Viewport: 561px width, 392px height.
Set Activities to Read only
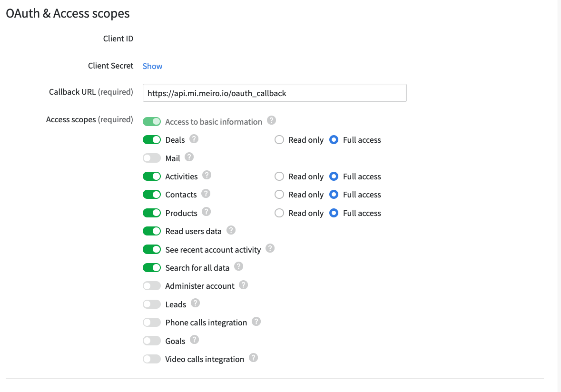(279, 176)
